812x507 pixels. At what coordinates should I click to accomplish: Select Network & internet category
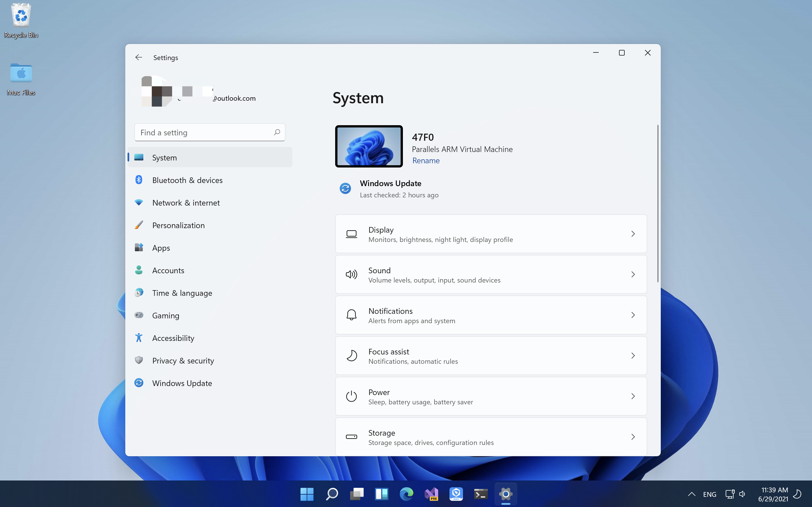pos(210,202)
